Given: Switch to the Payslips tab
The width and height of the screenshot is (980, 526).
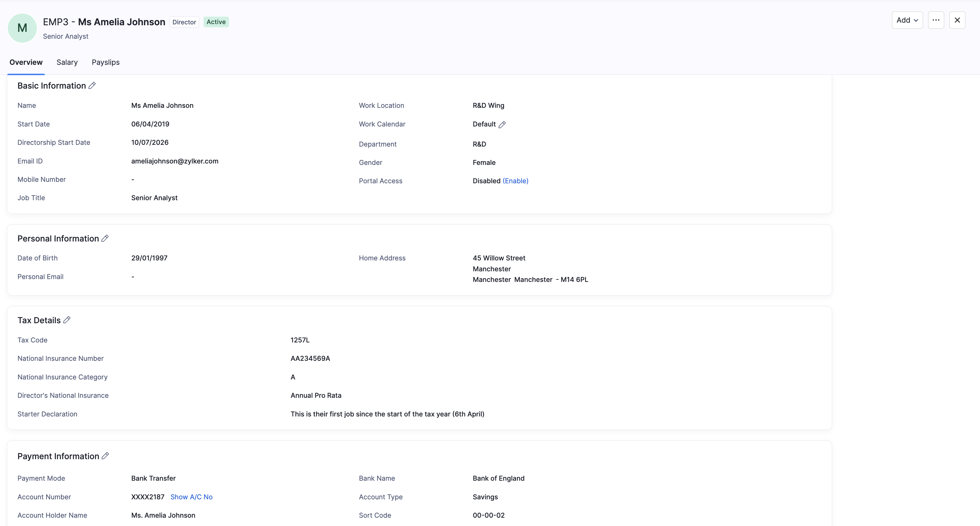Looking at the screenshot, I should [105, 63].
